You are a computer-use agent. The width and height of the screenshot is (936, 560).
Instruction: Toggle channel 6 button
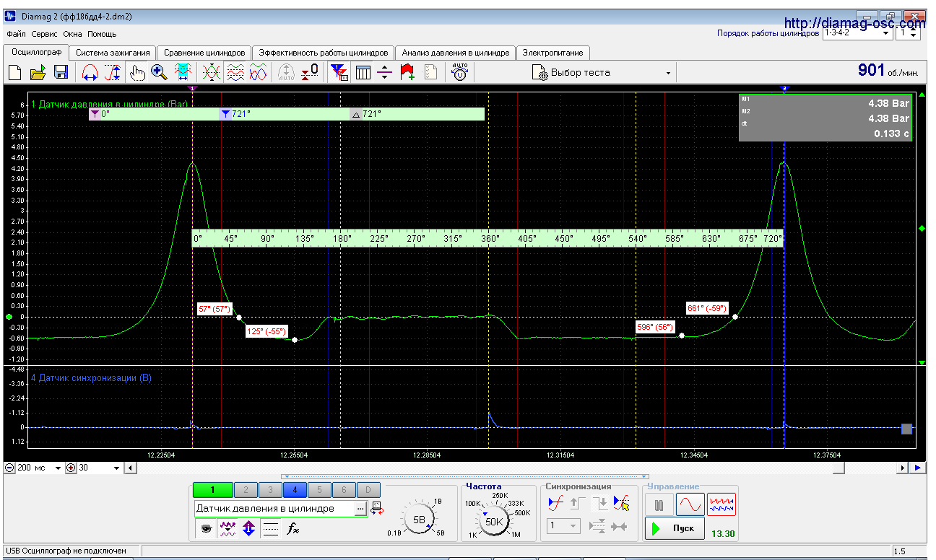[x=344, y=490]
